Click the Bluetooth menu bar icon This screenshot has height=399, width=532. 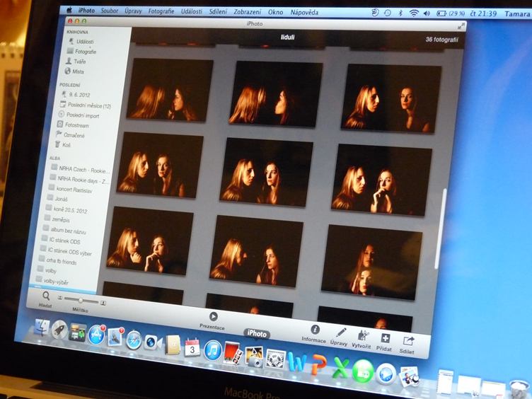(400, 13)
